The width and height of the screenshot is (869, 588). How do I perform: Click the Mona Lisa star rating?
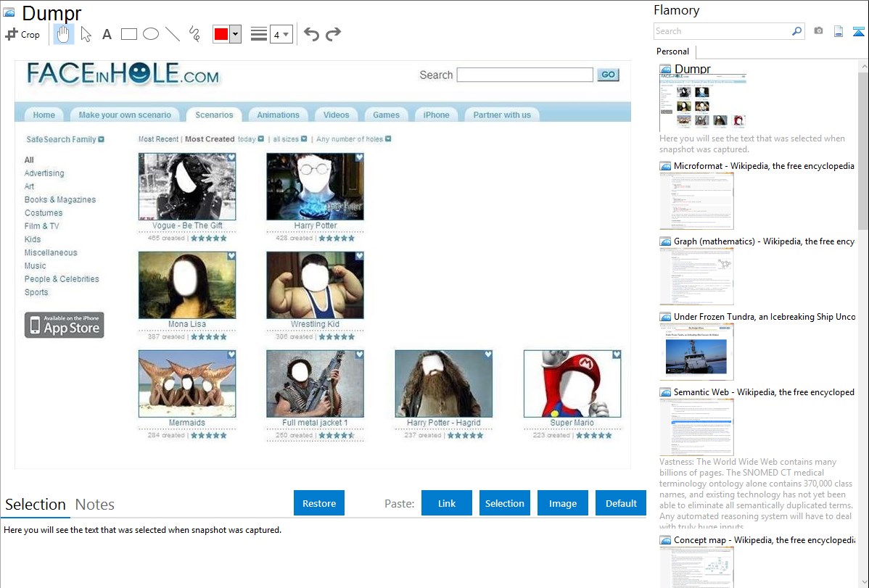(x=209, y=337)
